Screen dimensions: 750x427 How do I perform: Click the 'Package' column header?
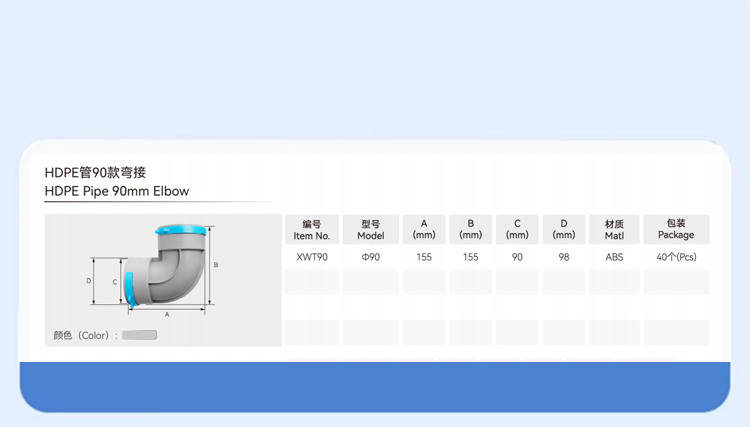click(x=676, y=230)
